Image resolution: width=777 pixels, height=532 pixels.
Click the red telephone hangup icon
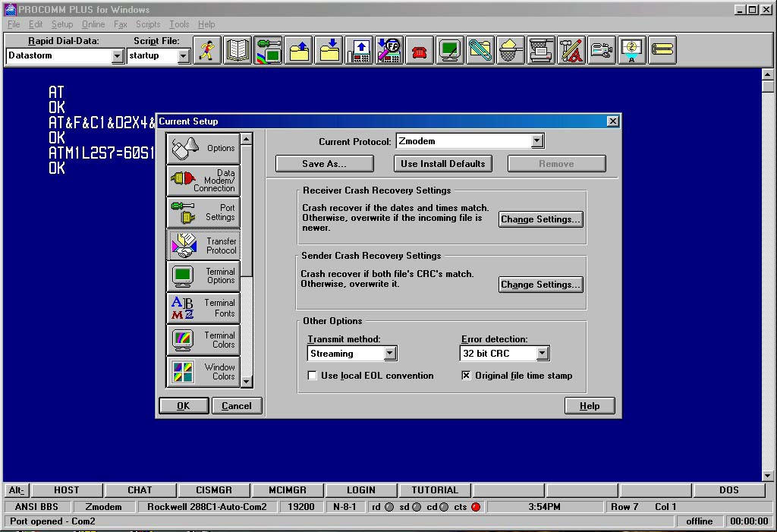point(419,50)
